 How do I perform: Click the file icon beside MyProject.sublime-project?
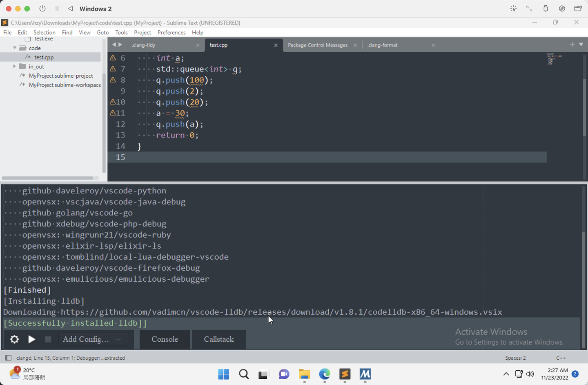(x=22, y=76)
